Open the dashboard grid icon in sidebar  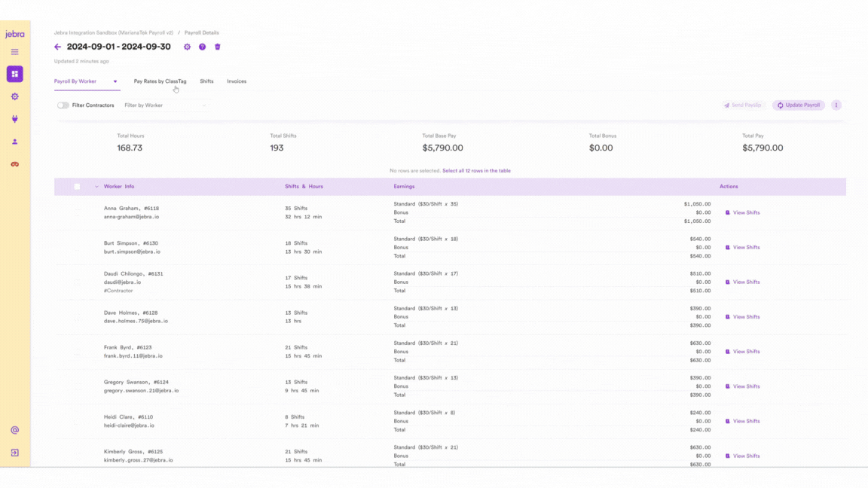pos(14,74)
